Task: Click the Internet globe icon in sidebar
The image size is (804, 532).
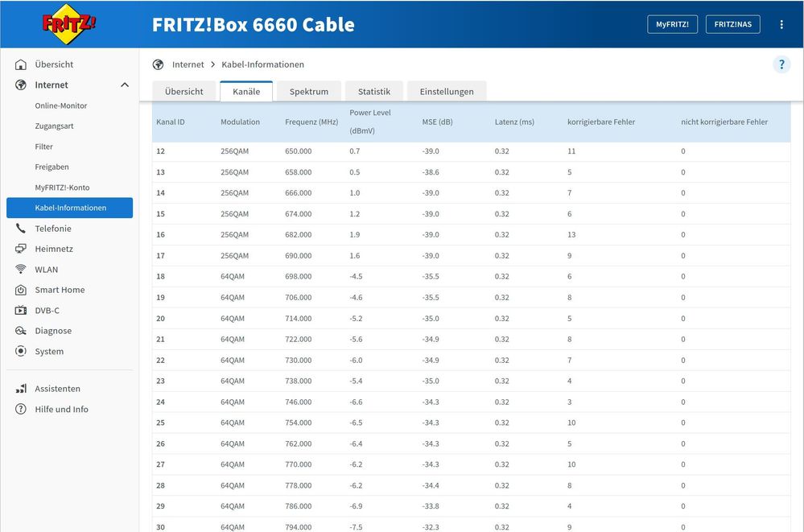Action: tap(20, 85)
